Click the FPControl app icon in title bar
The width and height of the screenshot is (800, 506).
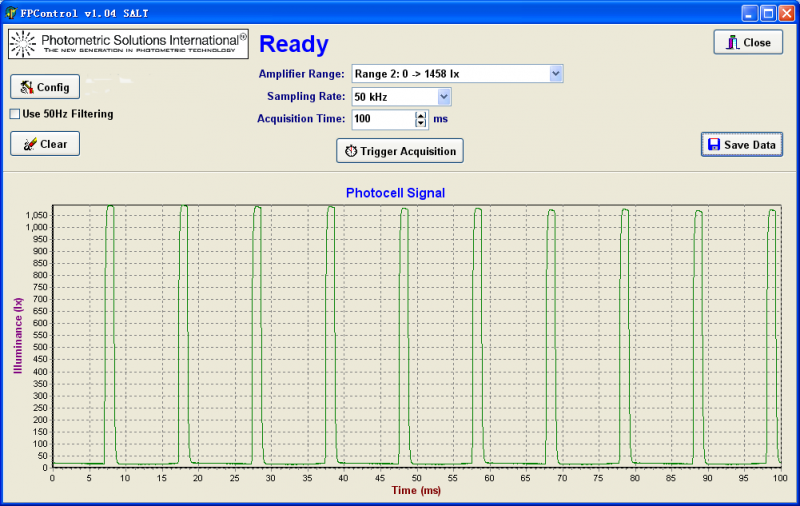coord(11,13)
